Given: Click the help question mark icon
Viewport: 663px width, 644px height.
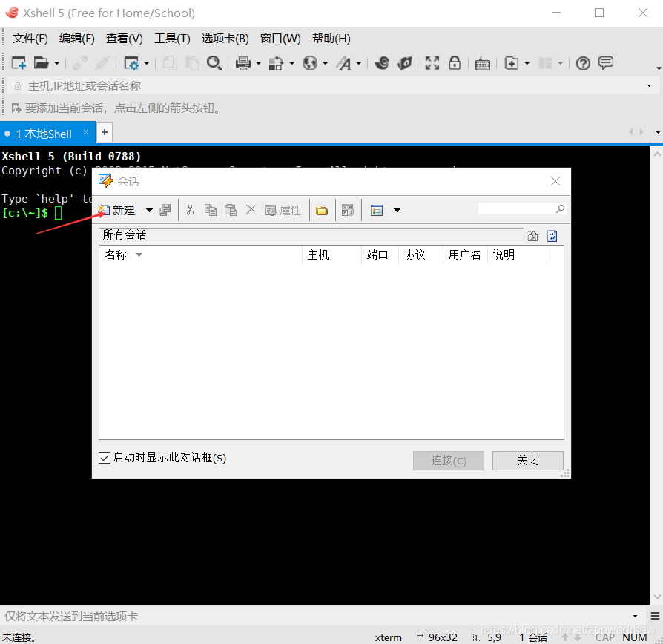Looking at the screenshot, I should [583, 64].
